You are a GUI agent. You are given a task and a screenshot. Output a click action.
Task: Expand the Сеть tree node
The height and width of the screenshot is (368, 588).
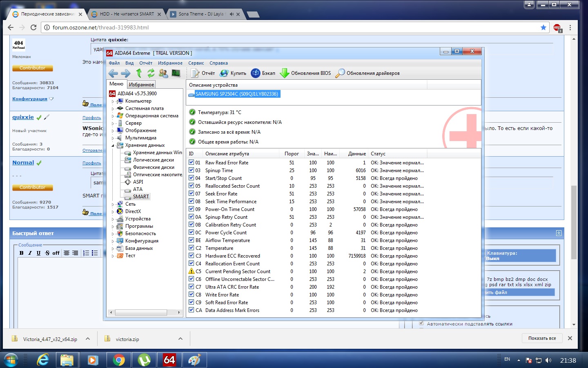tap(113, 204)
